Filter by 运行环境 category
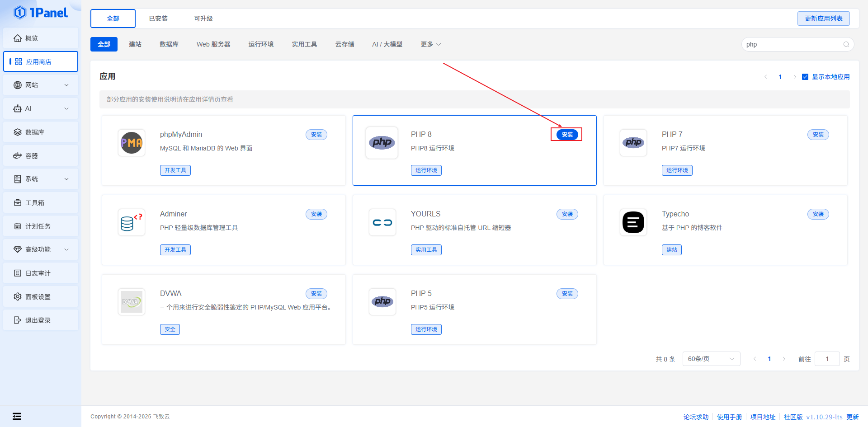This screenshot has height=427, width=868. [261, 44]
